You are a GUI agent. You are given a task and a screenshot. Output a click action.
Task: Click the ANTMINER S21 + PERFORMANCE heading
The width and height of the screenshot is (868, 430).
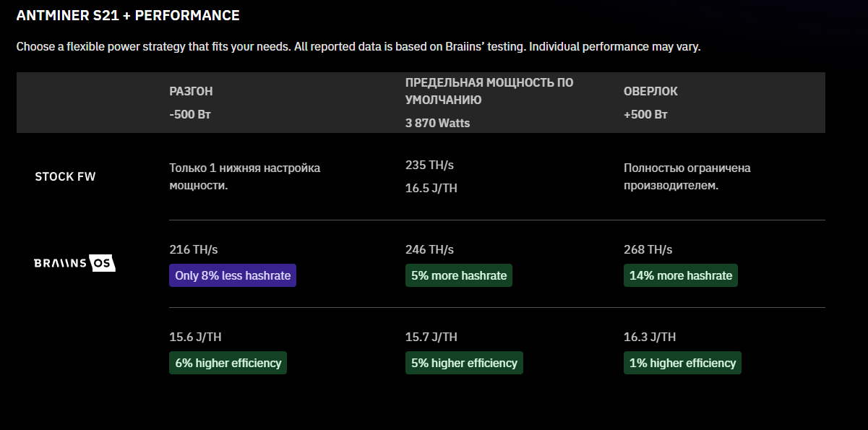tap(128, 16)
